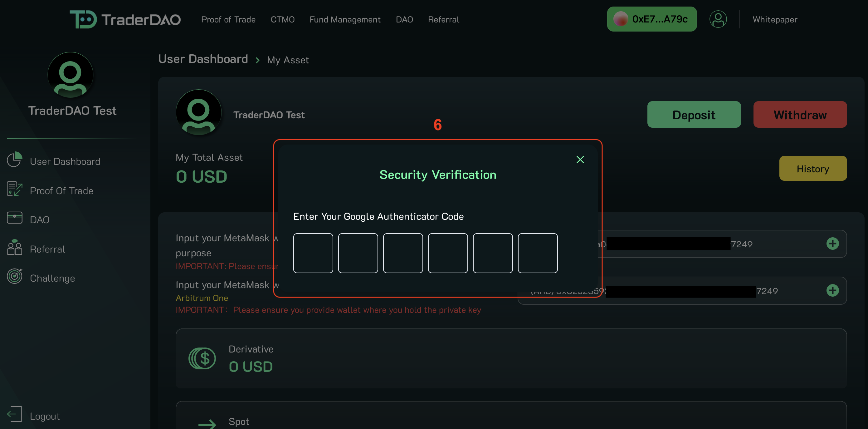
Task: Click the User Dashboard pie chart icon
Action: click(x=14, y=160)
